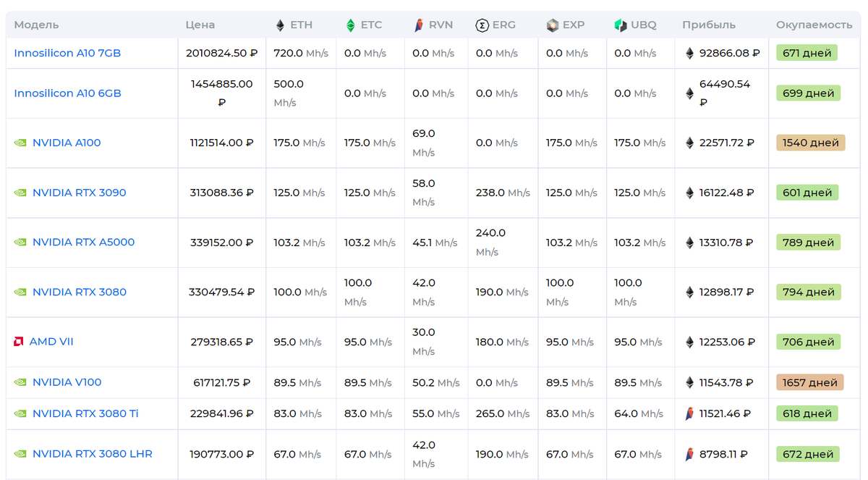The width and height of the screenshot is (868, 480).
Task: Select the price 1121514.00 ₽ cell
Action: (222, 143)
